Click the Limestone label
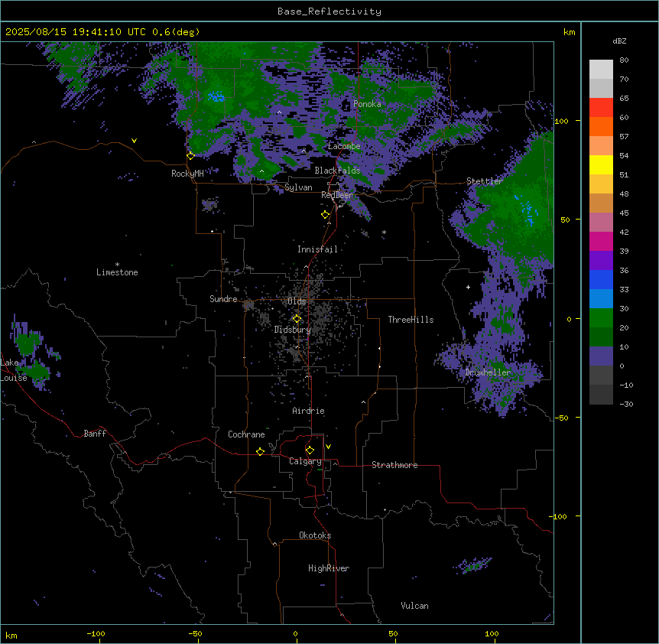 coord(117,272)
